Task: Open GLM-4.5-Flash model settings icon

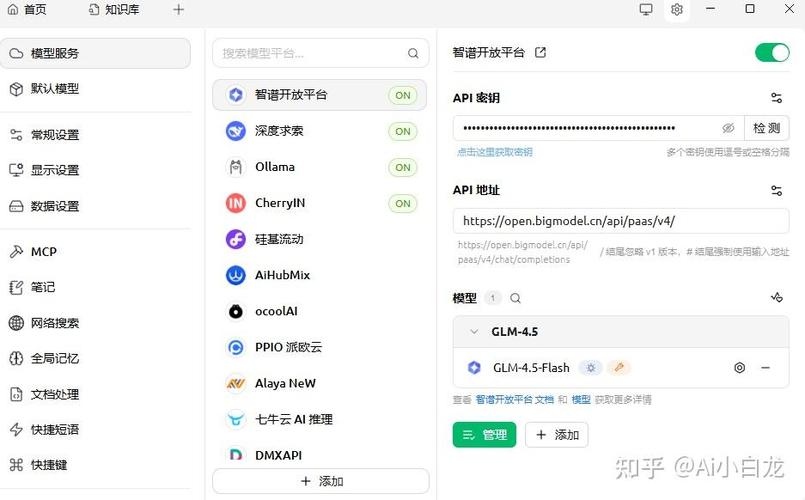Action: (x=739, y=368)
